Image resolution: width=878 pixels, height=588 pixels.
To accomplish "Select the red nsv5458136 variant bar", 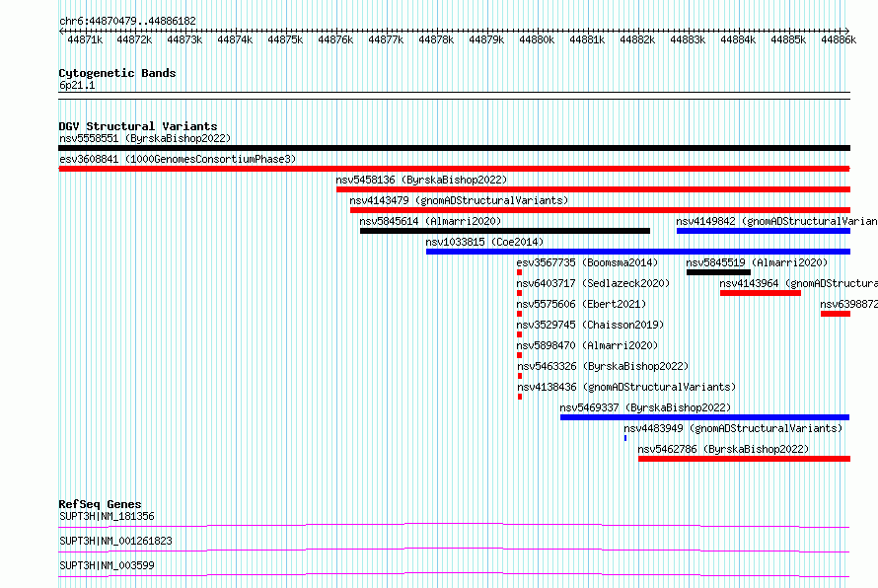I will [593, 189].
